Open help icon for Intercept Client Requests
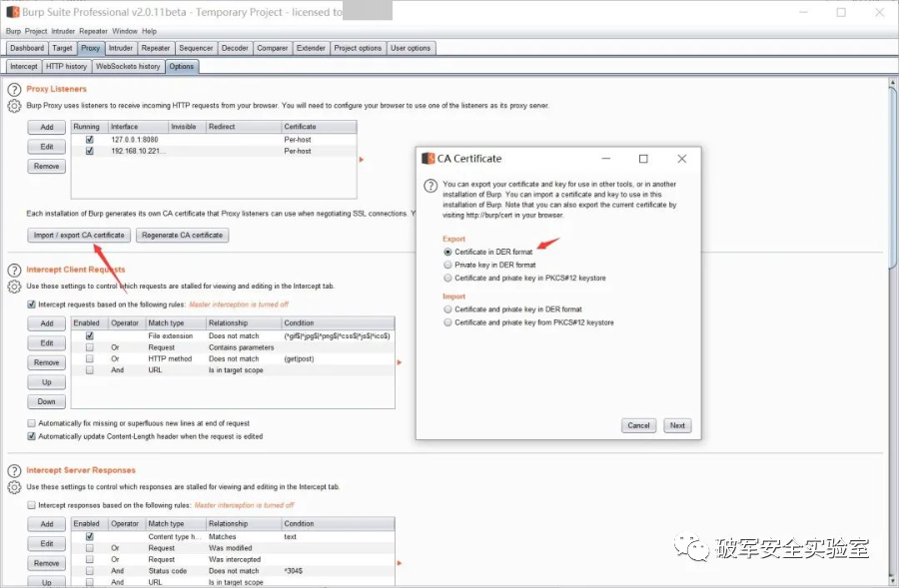899x588 pixels. [x=14, y=270]
